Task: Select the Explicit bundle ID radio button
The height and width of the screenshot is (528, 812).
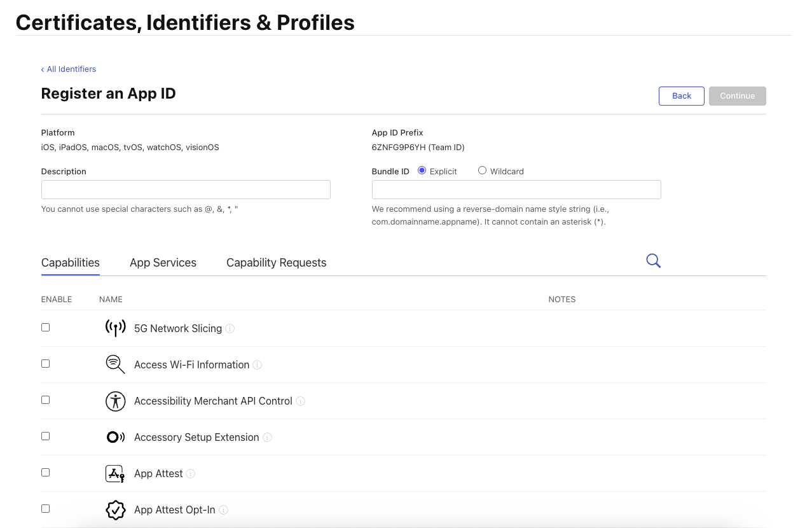Action: coord(422,170)
